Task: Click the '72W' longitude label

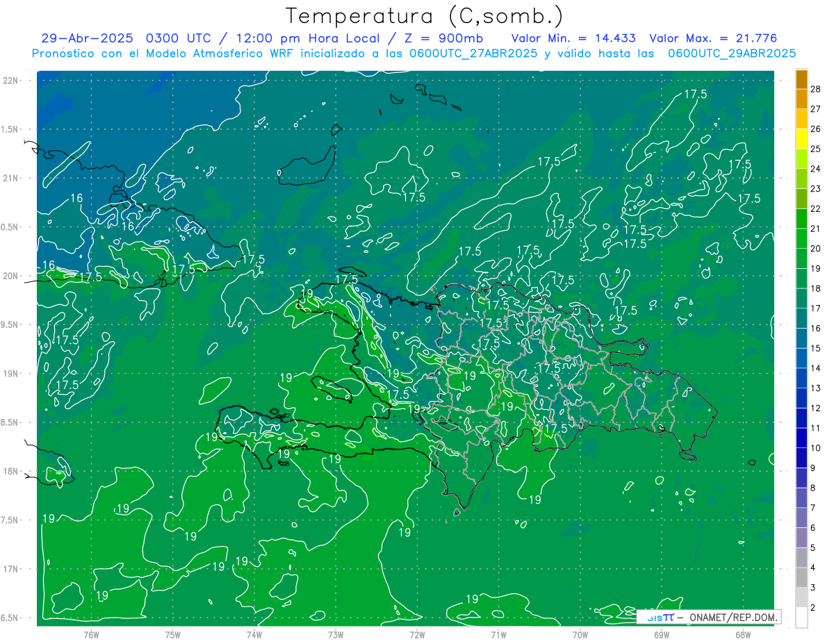Action: (417, 634)
